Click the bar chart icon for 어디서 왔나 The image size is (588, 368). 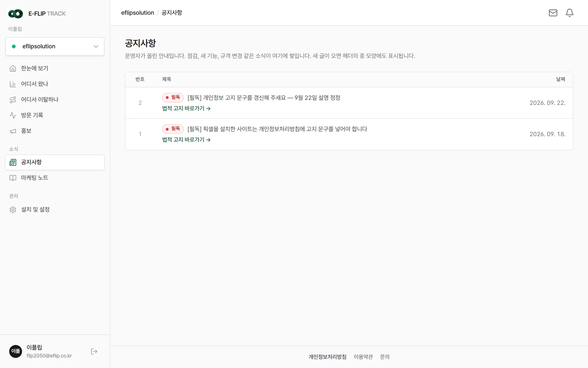[x=13, y=84]
